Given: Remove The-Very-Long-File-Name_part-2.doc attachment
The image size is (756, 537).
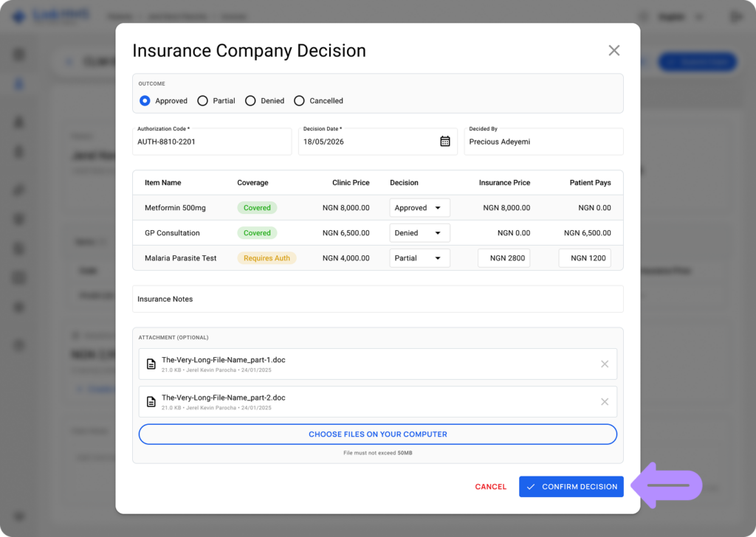Looking at the screenshot, I should pyautogui.click(x=604, y=402).
